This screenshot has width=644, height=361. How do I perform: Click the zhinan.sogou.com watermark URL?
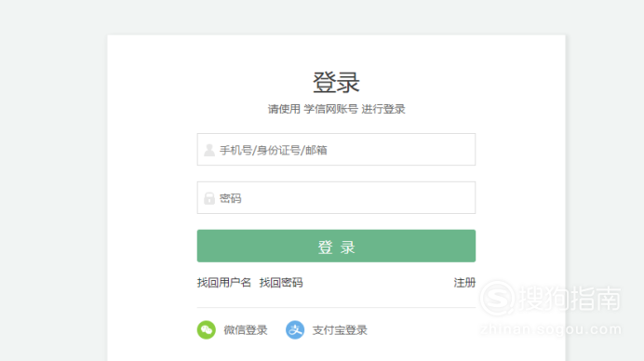(550, 329)
